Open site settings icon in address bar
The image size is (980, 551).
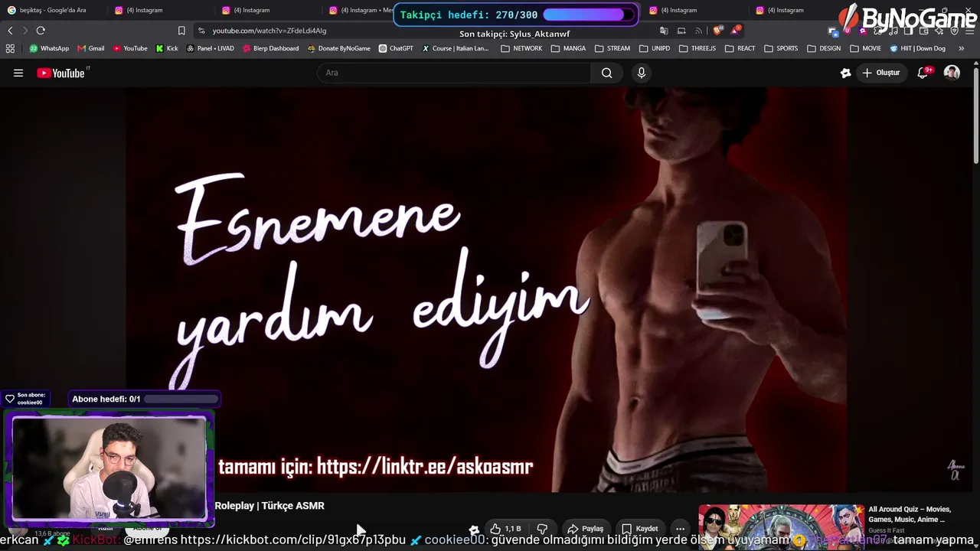201,31
